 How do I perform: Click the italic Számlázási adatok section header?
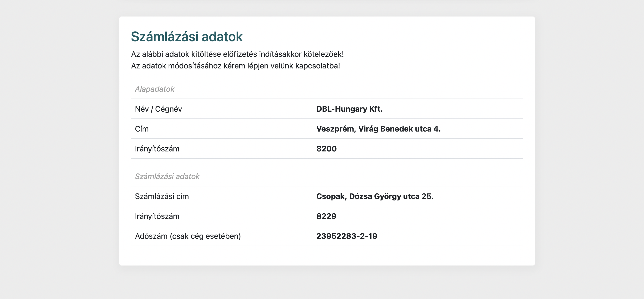pyautogui.click(x=167, y=176)
